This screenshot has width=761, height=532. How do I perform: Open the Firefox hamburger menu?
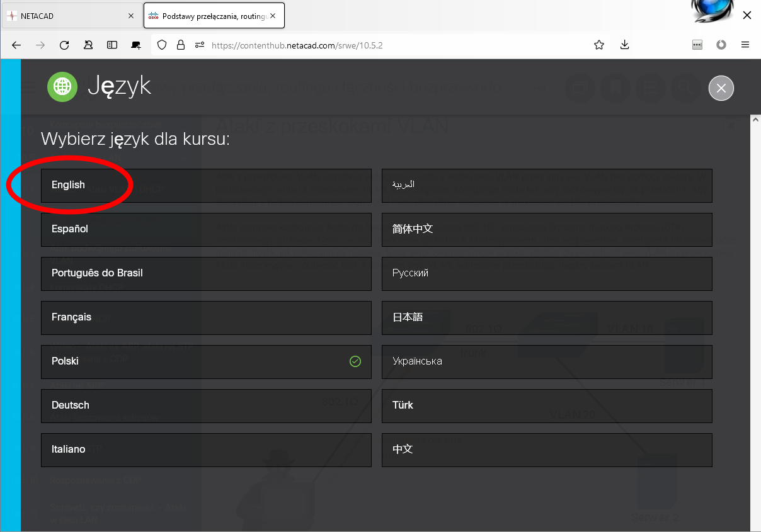coord(745,45)
